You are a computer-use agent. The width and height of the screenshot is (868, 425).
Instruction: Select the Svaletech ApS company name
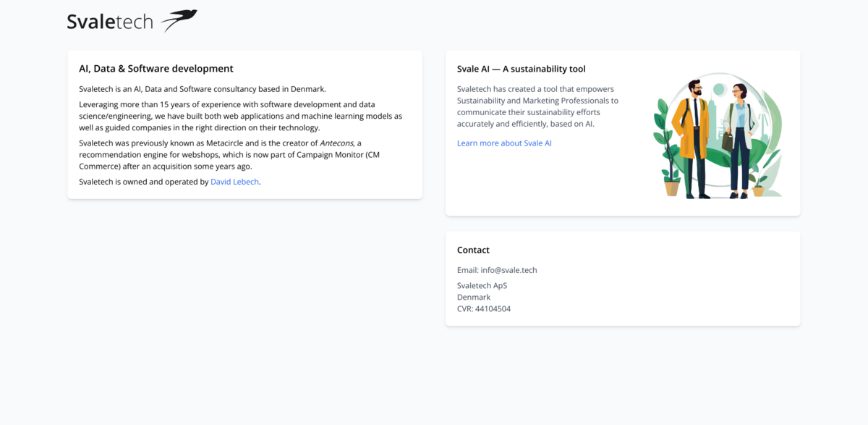[x=482, y=285]
